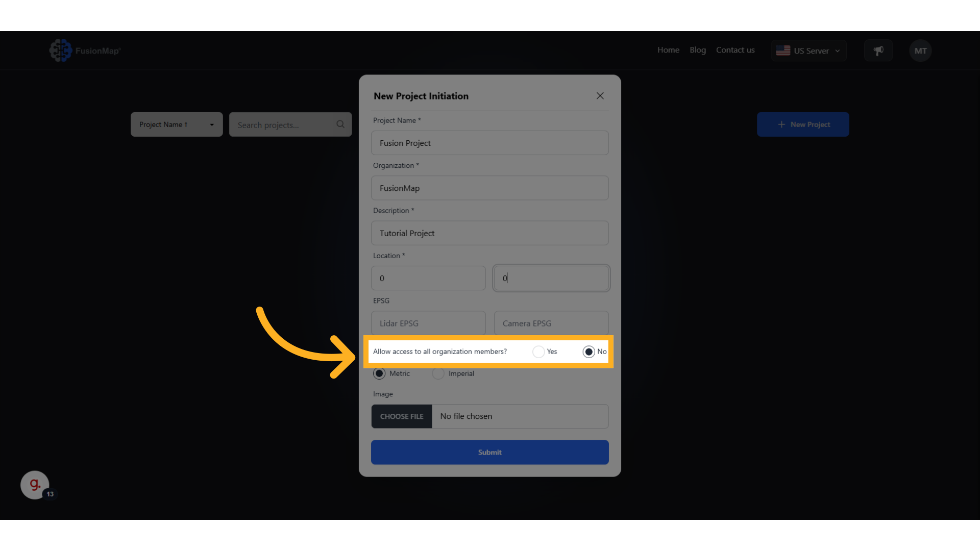This screenshot has height=551, width=980.
Task: Focus the Description field
Action: click(490, 233)
